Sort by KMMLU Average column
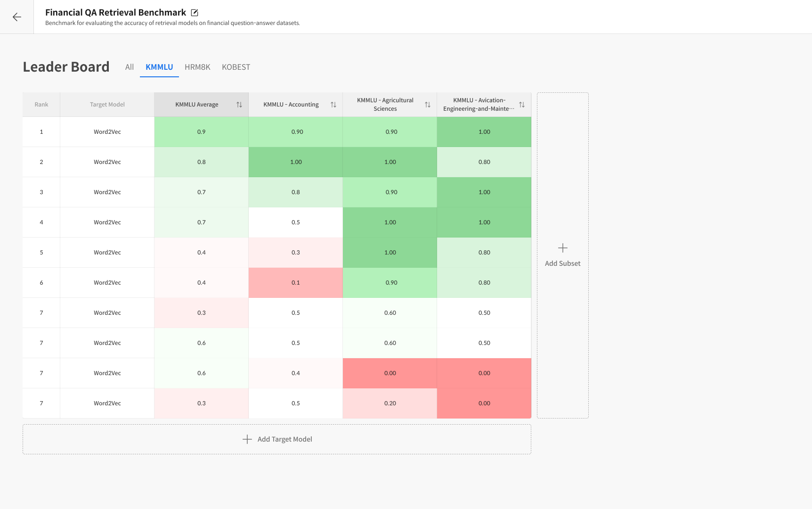812x509 pixels. 239,105
